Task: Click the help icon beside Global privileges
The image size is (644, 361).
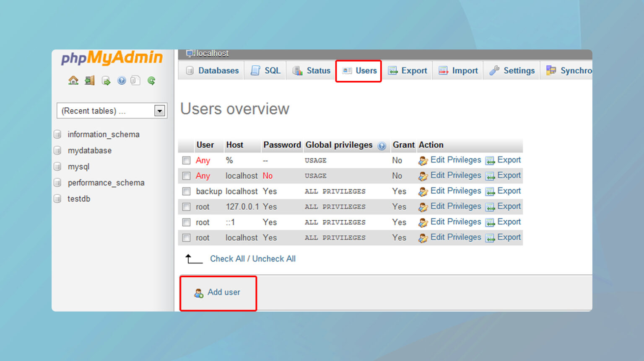Action: tap(382, 146)
